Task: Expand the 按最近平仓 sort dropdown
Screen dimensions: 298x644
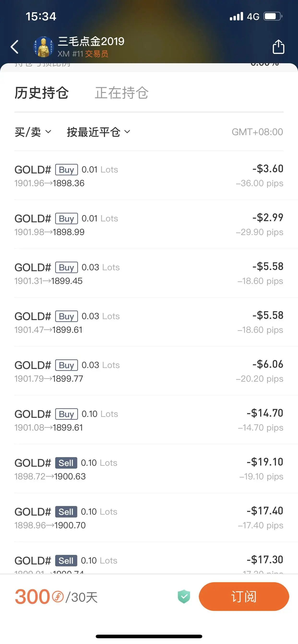Action: coord(98,132)
